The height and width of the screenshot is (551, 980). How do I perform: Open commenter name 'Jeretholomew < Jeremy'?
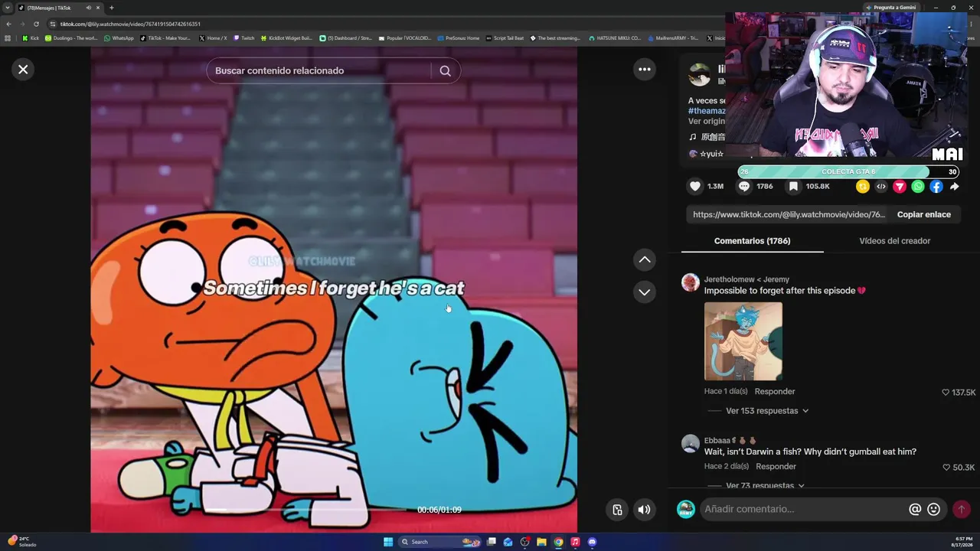[746, 279]
